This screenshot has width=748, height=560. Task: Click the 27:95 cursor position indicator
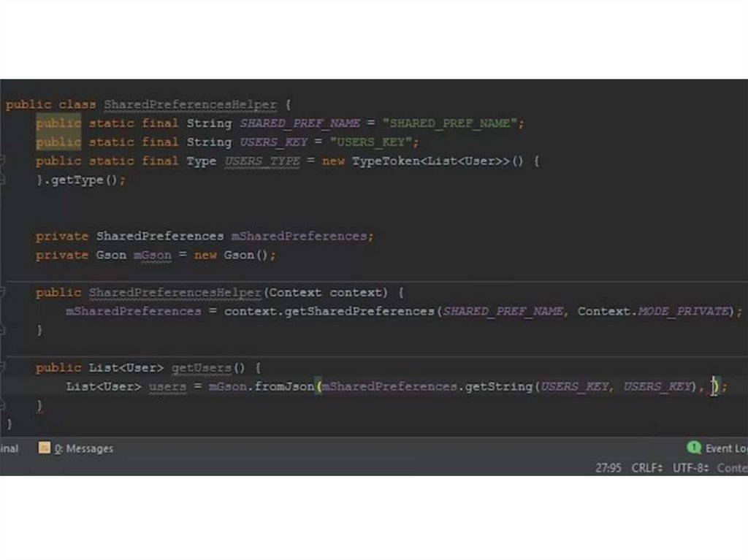608,468
